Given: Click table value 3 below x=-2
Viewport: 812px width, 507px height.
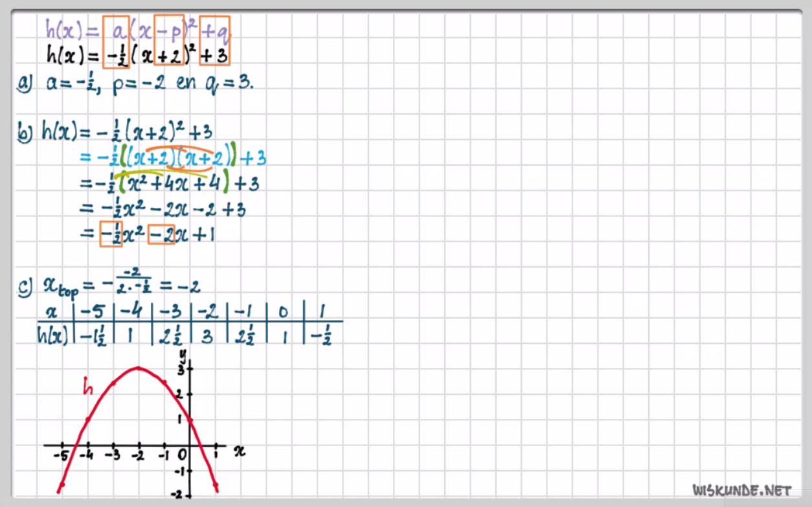Looking at the screenshot, I should click(x=209, y=335).
